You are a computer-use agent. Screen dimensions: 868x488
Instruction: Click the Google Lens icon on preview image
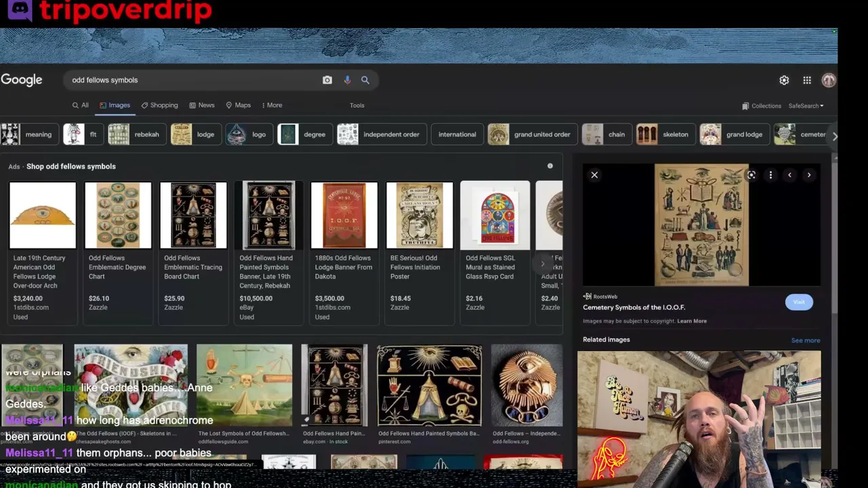click(751, 175)
